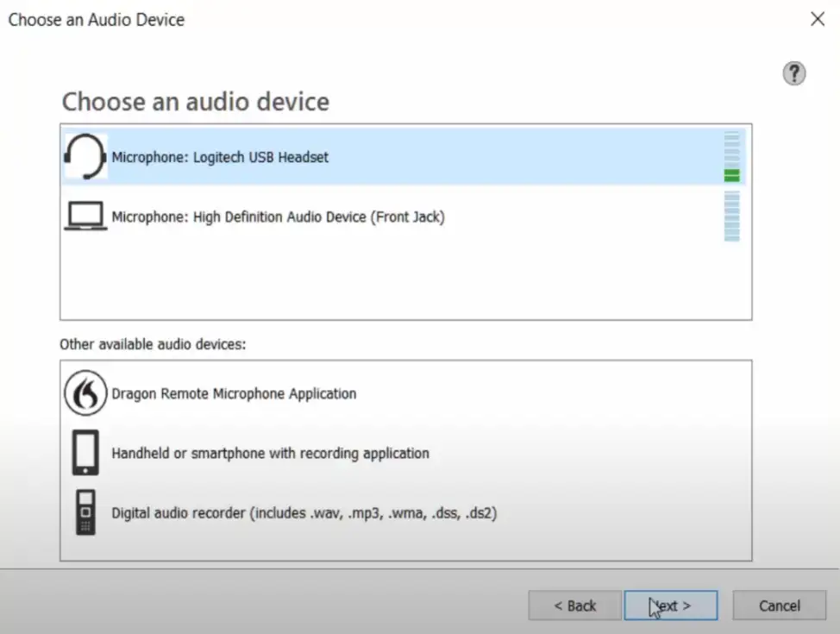Choose Dragon Remote Microphone Application
The height and width of the screenshot is (634, 840).
pos(234,393)
